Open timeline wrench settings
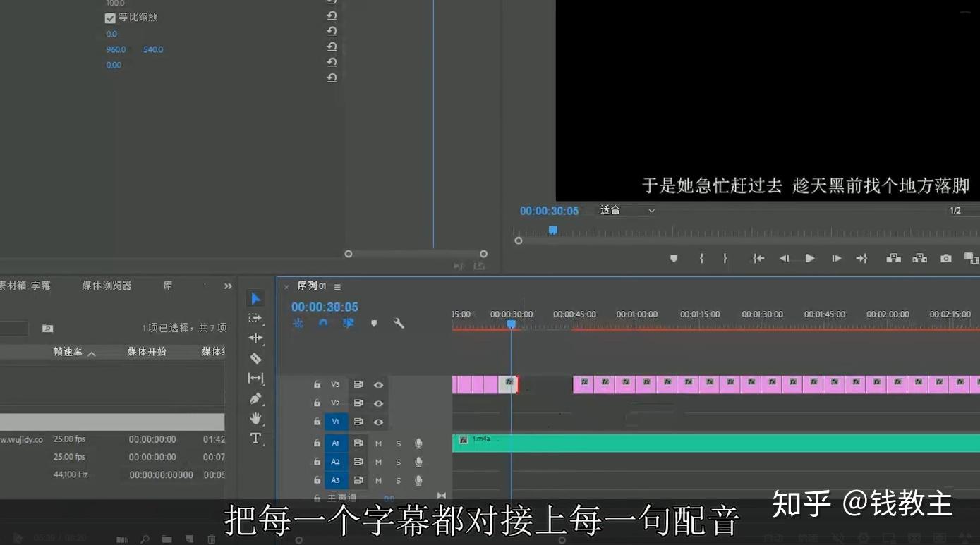Viewport: 980px width, 545px height. coord(399,323)
